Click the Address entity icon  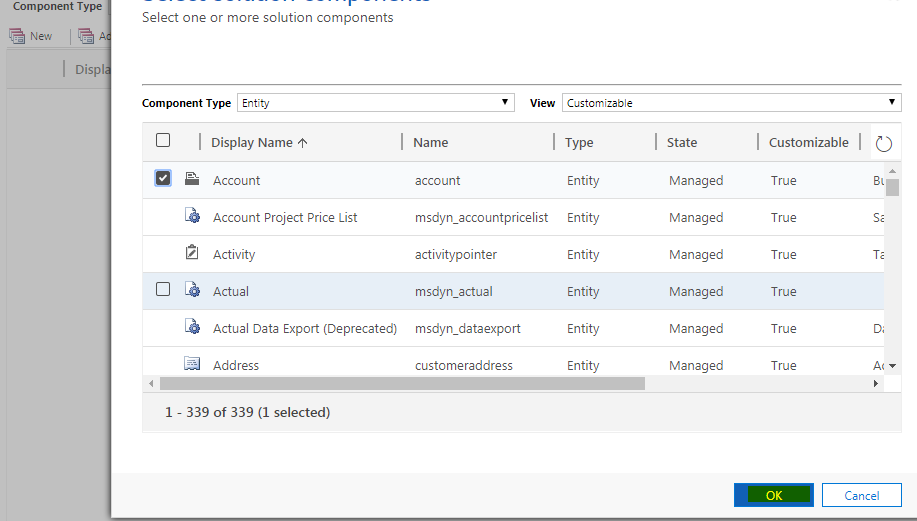click(x=192, y=364)
